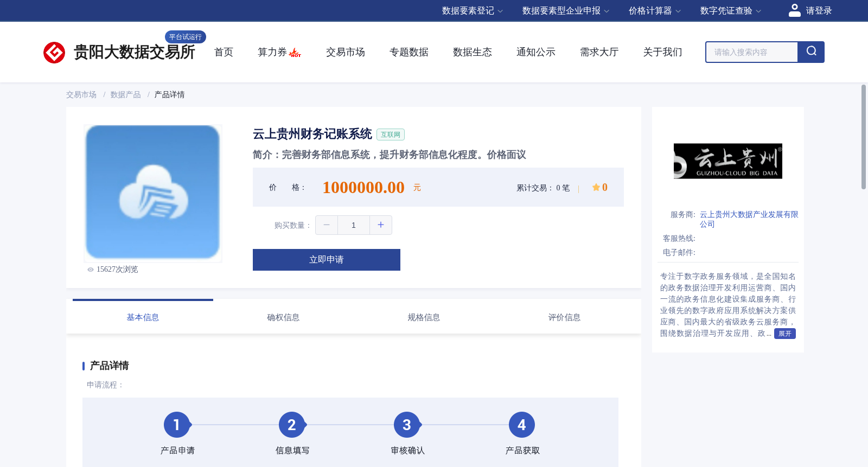Click step 4 circle 产品获取
This screenshot has height=467, width=868.
[522, 425]
